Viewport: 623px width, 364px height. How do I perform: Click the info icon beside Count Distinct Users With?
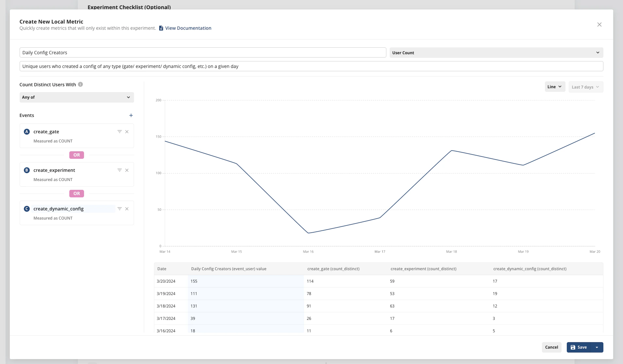[80, 84]
